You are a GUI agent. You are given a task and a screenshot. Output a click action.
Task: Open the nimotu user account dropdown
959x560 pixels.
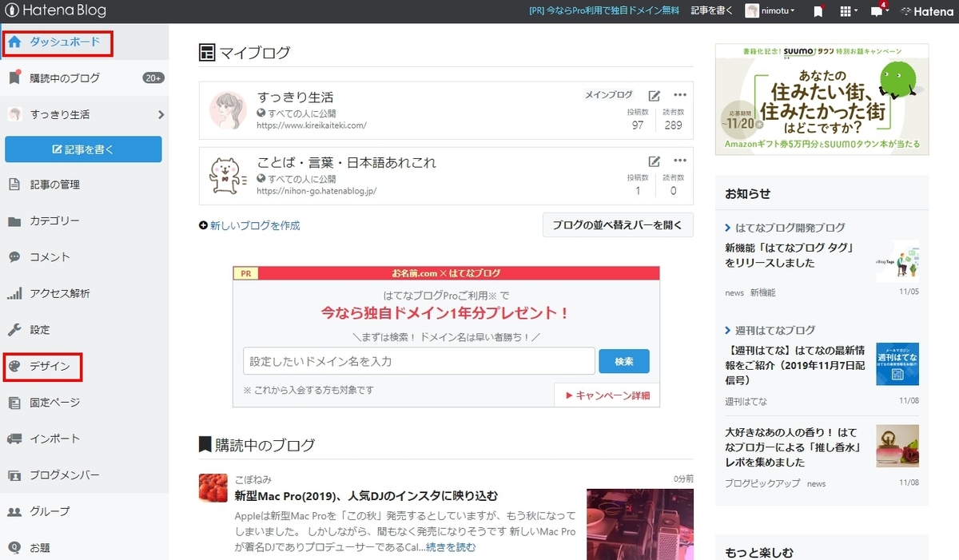tap(770, 11)
